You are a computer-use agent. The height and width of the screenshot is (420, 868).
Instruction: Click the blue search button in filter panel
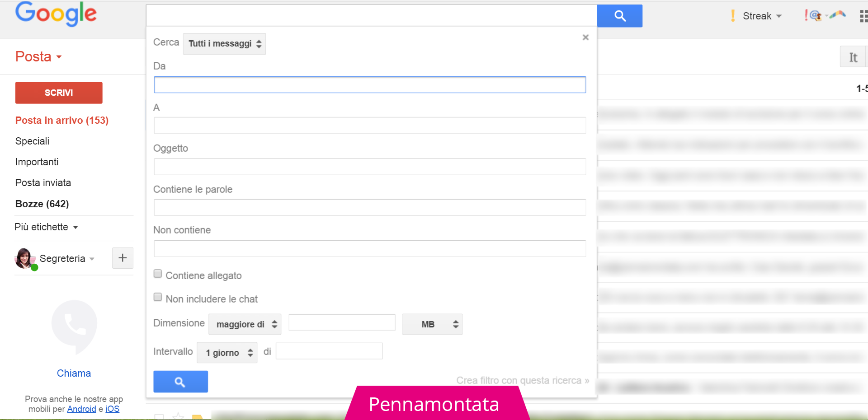click(x=180, y=382)
